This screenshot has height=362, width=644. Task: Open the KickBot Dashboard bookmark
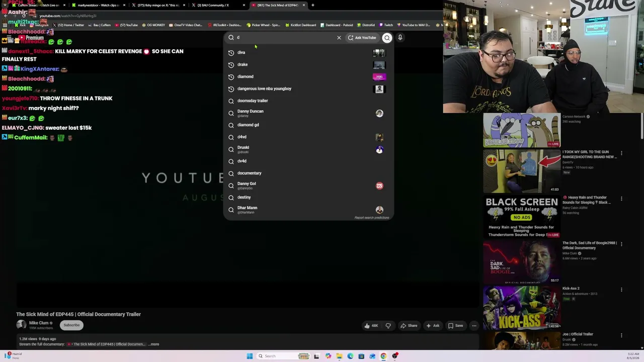pos(301,25)
